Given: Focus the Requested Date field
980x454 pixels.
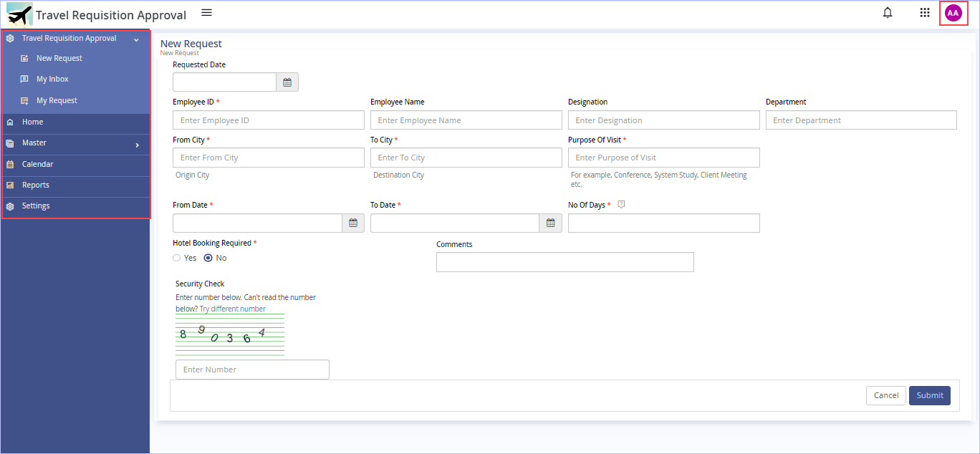Looking at the screenshot, I should tap(224, 82).
